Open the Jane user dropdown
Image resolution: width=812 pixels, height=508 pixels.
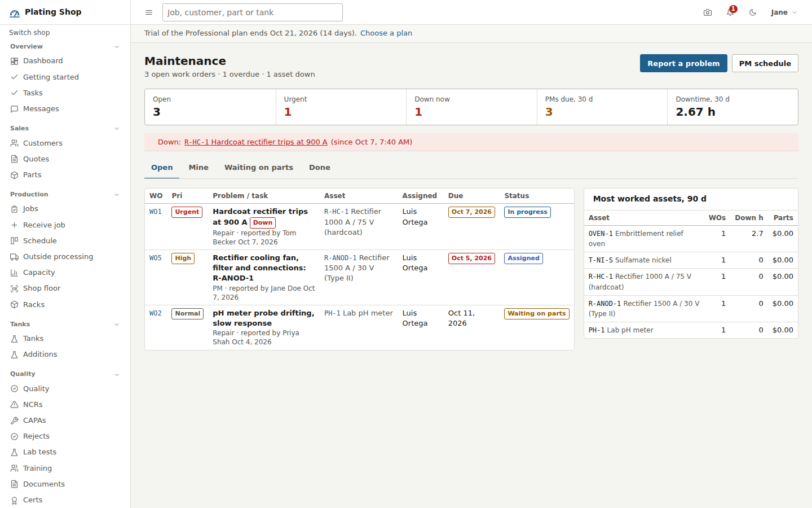pos(784,12)
